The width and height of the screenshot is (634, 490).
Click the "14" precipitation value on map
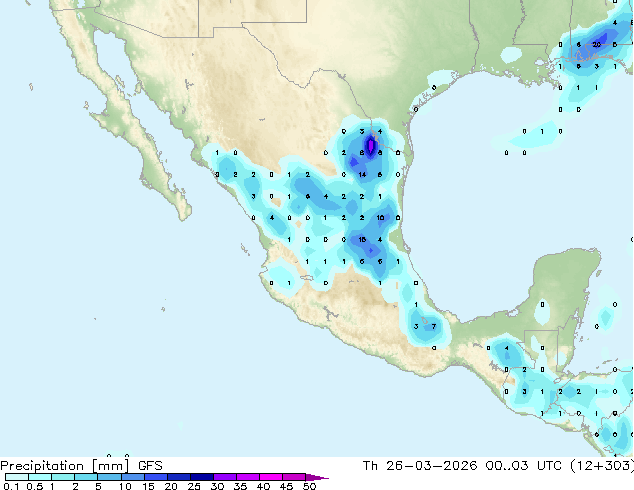[362, 175]
